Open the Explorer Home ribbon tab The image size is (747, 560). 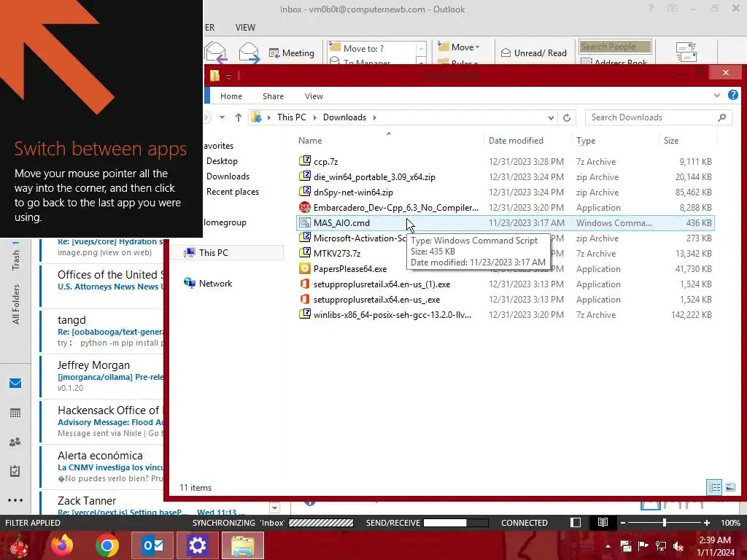231,96
